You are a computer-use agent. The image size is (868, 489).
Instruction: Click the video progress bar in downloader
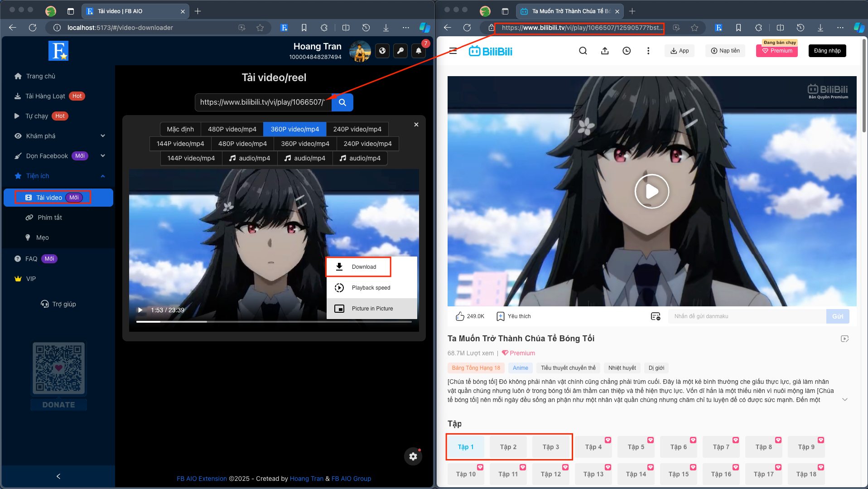(274, 322)
